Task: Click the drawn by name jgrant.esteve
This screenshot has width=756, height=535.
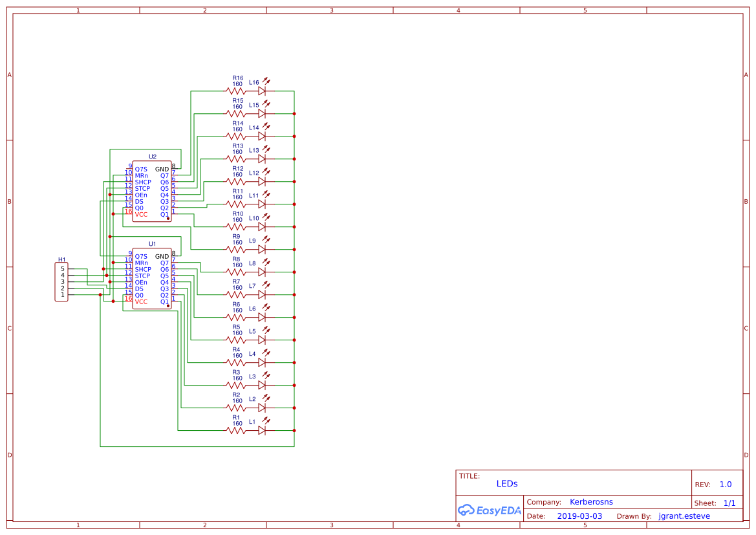Action: point(684,516)
